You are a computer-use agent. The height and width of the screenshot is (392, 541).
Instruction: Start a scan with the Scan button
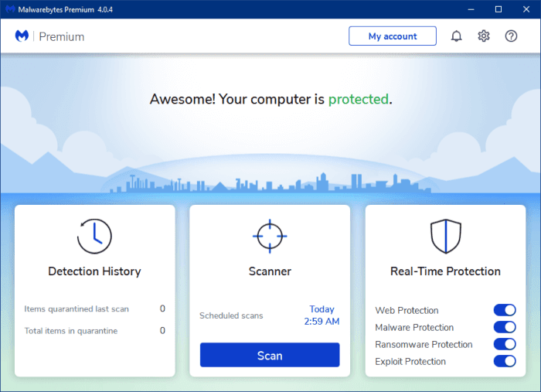tap(270, 355)
